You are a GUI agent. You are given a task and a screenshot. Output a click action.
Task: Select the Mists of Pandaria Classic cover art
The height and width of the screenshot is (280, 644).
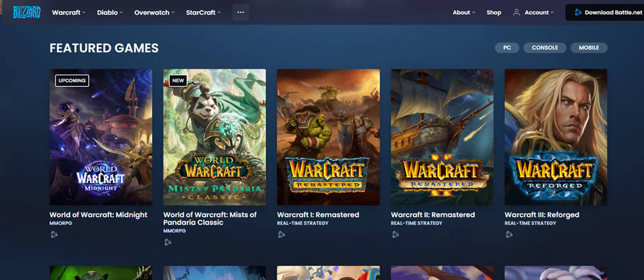(215, 137)
